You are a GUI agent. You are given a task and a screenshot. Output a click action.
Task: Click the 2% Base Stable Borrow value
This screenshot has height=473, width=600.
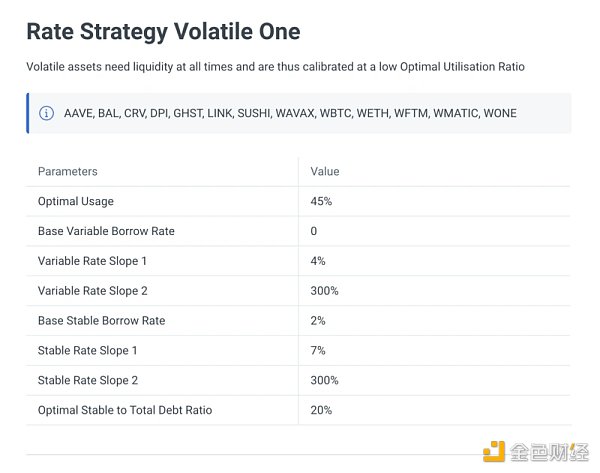318,321
